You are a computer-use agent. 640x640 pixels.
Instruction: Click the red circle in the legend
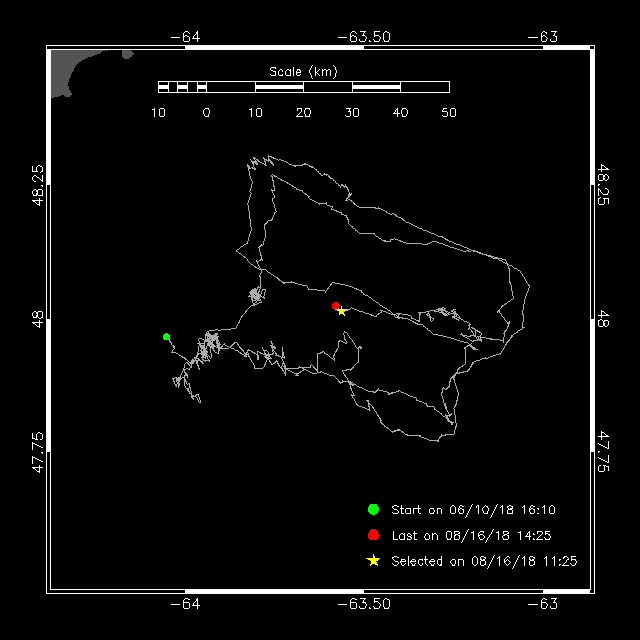coord(373,535)
